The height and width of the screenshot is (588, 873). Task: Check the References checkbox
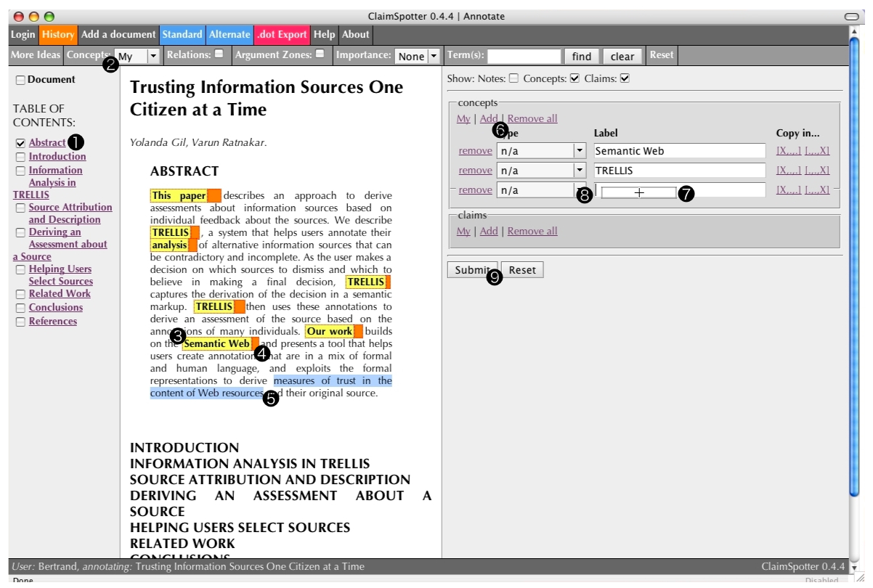[20, 322]
